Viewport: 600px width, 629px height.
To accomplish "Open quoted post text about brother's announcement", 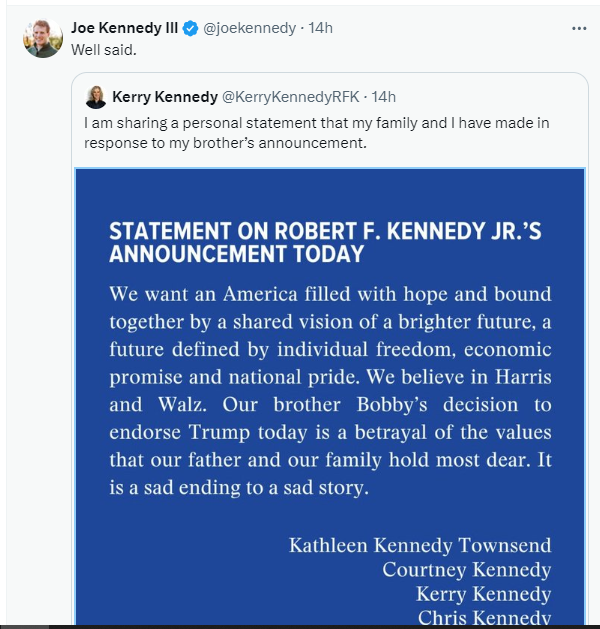I will (x=316, y=133).
